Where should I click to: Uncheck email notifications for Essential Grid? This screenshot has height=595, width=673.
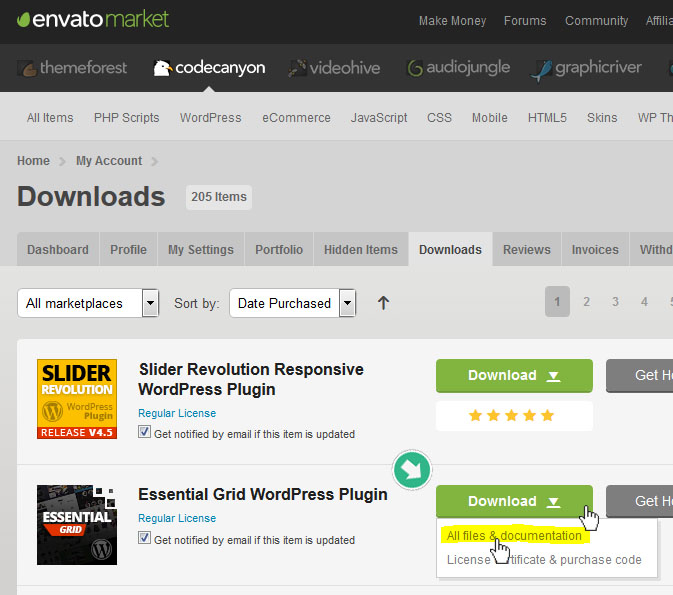(144, 537)
